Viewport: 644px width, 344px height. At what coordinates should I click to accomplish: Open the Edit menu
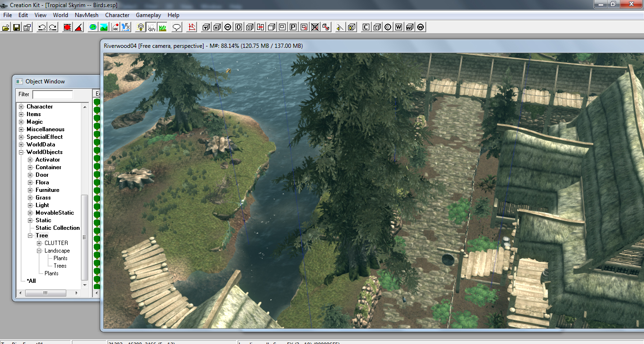(x=23, y=15)
